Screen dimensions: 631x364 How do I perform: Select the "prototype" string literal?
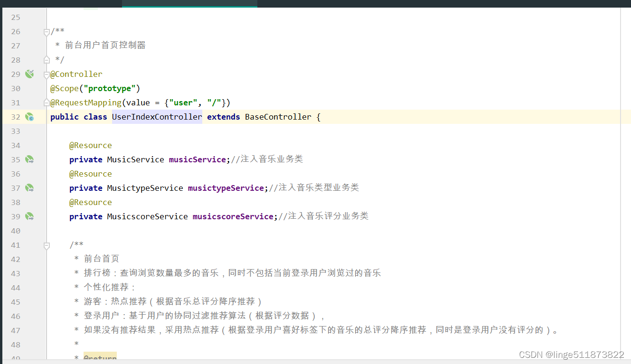[110, 88]
